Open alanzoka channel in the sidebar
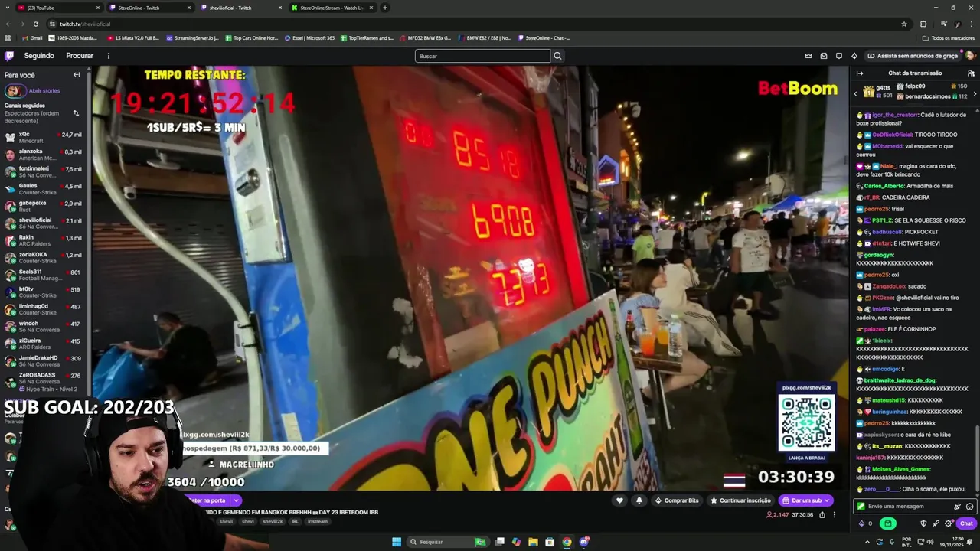 (x=44, y=155)
